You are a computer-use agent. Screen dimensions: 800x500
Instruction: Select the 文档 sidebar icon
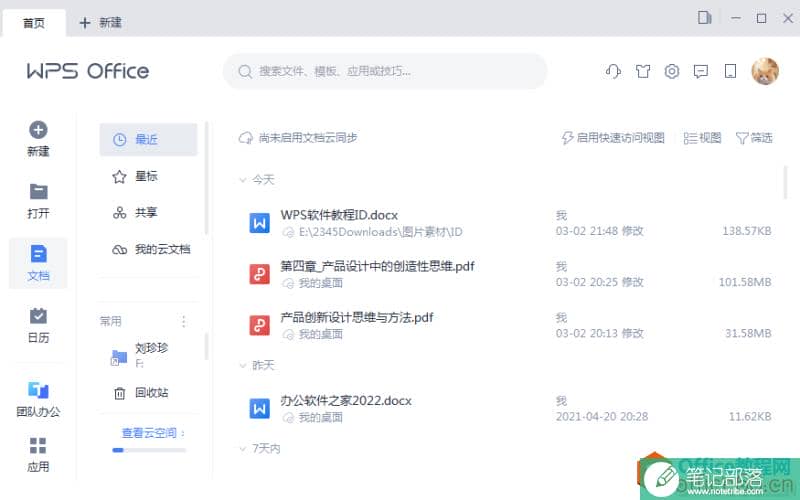click(x=38, y=254)
